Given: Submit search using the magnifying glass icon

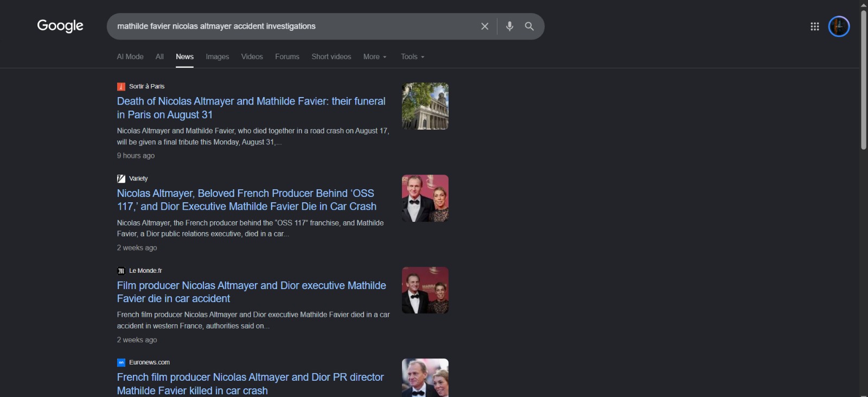Looking at the screenshot, I should (x=529, y=26).
